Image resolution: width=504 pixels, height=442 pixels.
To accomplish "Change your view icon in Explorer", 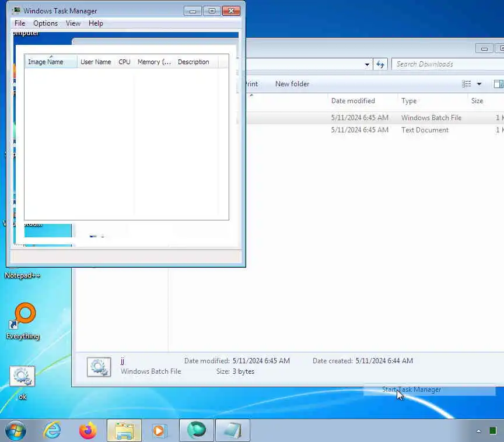I will coord(467,84).
